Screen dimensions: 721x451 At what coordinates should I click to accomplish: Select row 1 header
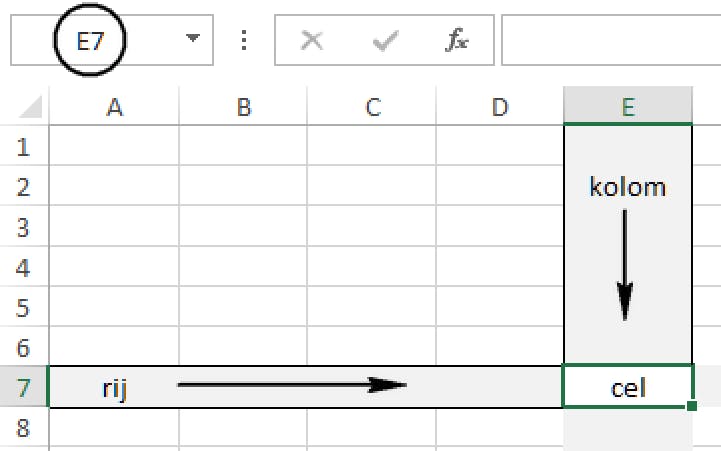24,147
